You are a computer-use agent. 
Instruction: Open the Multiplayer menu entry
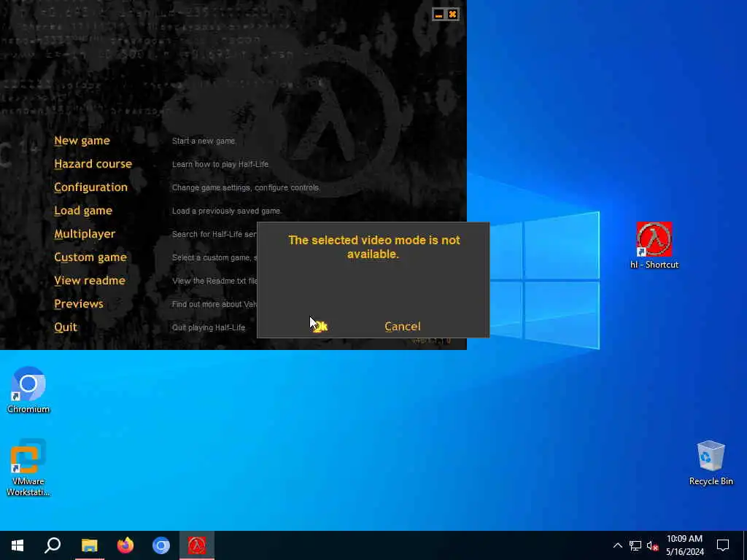click(85, 234)
